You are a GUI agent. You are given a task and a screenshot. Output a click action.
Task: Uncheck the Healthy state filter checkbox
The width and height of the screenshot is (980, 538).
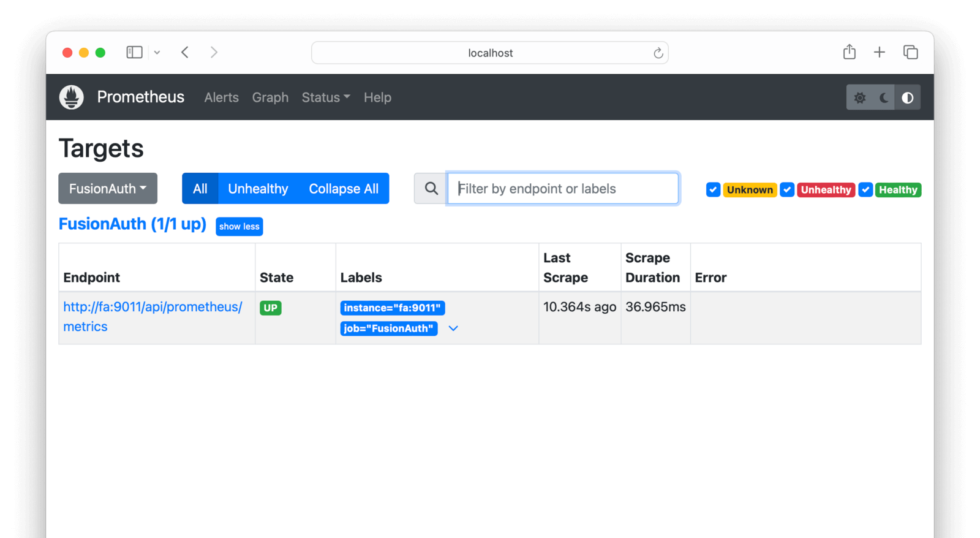(x=865, y=190)
